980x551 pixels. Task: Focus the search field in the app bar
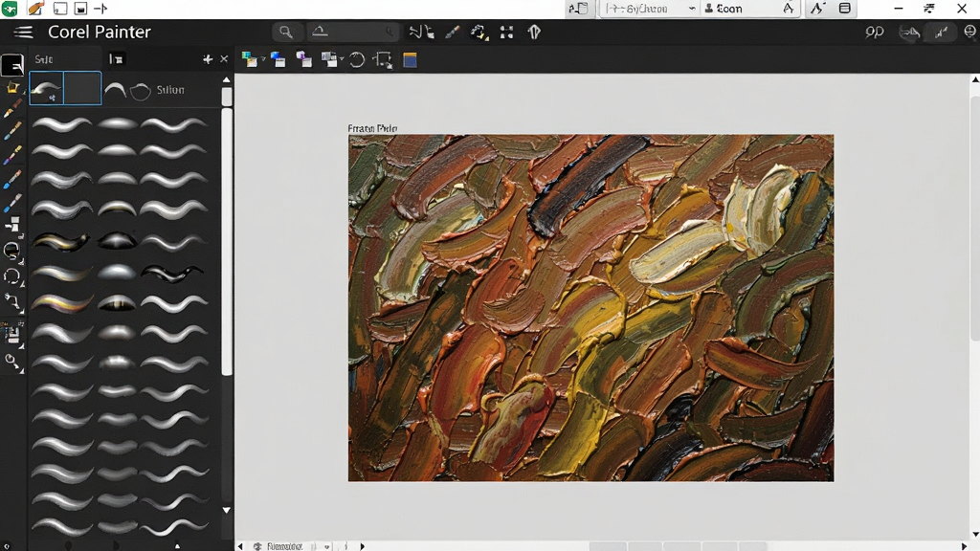tap(353, 32)
